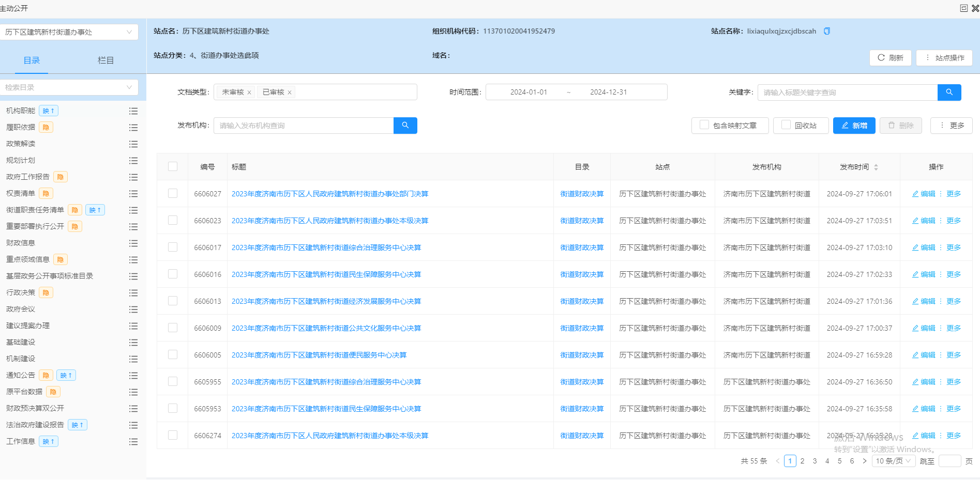Click the 删除 delete button
This screenshot has width=980, height=480.
coord(901,126)
